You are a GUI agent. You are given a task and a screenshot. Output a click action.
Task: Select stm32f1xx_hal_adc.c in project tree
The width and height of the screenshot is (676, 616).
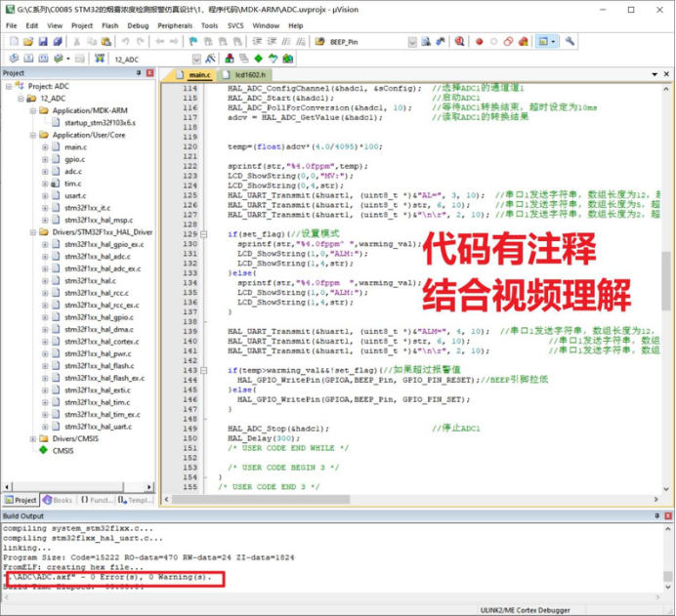pyautogui.click(x=98, y=257)
